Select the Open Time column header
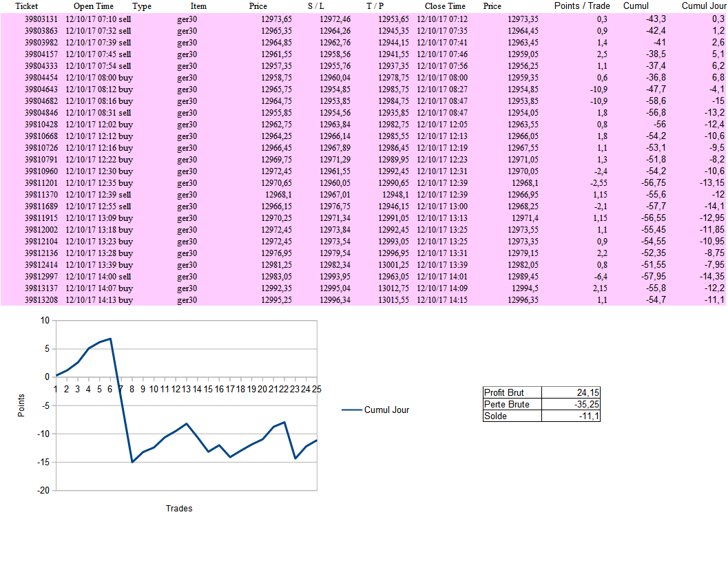728x583 pixels. click(x=93, y=6)
